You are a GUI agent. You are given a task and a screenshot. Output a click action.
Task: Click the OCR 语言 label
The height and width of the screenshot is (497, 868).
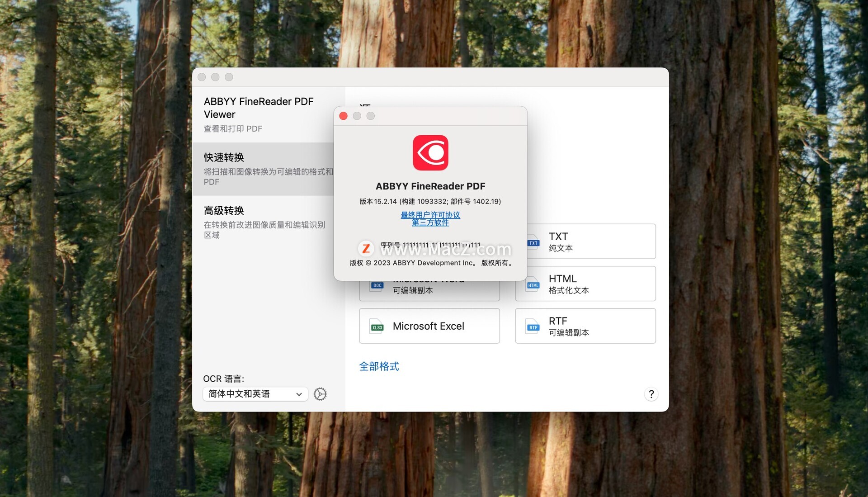pyautogui.click(x=223, y=379)
